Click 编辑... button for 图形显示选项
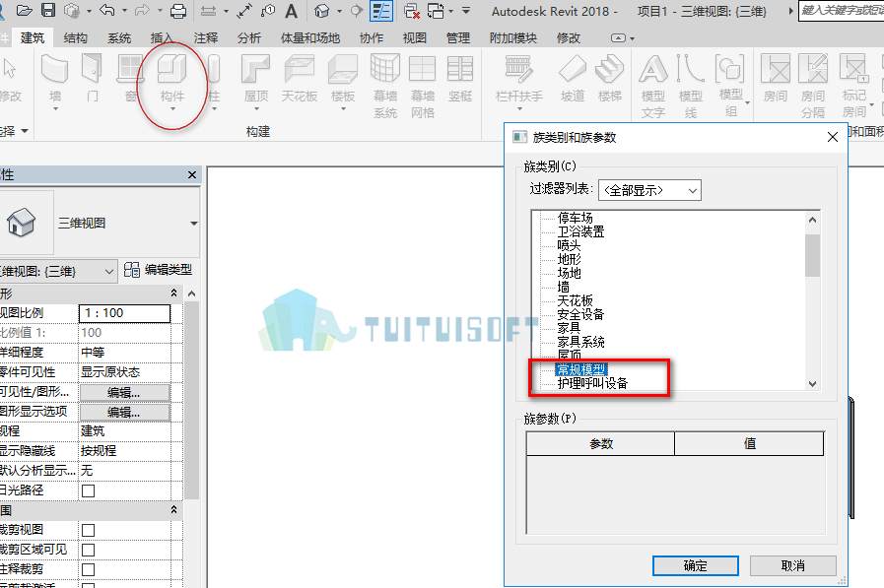 coord(124,412)
